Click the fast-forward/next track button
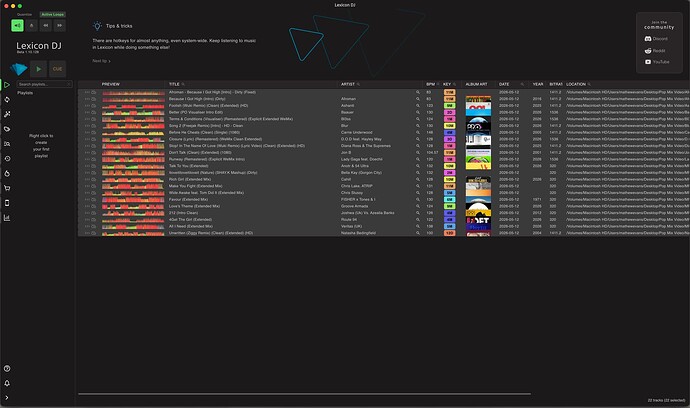This screenshot has height=408, width=690. tap(59, 26)
